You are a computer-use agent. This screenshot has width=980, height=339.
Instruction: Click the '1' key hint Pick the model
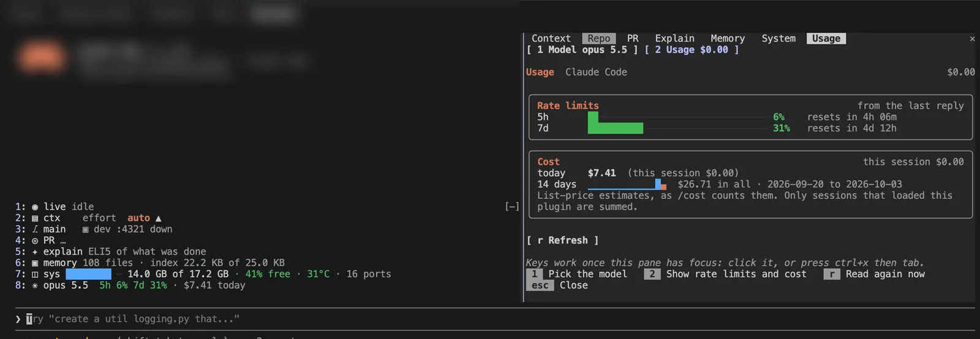click(x=535, y=274)
